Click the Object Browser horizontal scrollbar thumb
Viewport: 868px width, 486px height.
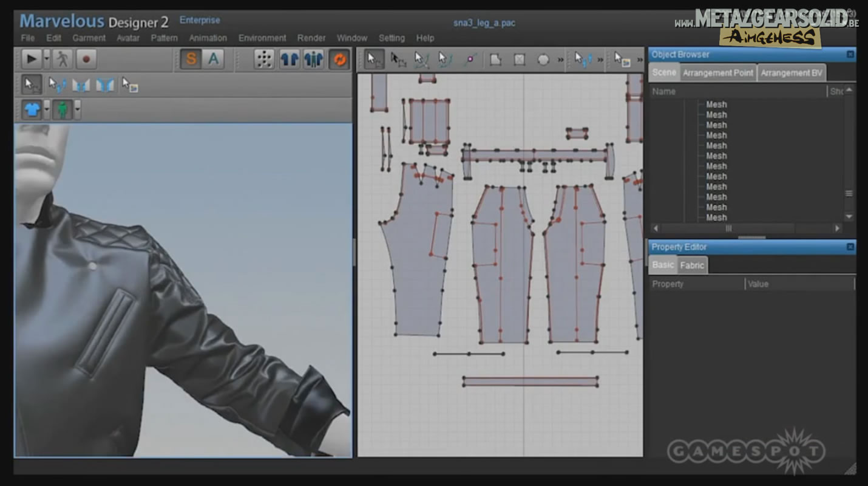coord(728,228)
